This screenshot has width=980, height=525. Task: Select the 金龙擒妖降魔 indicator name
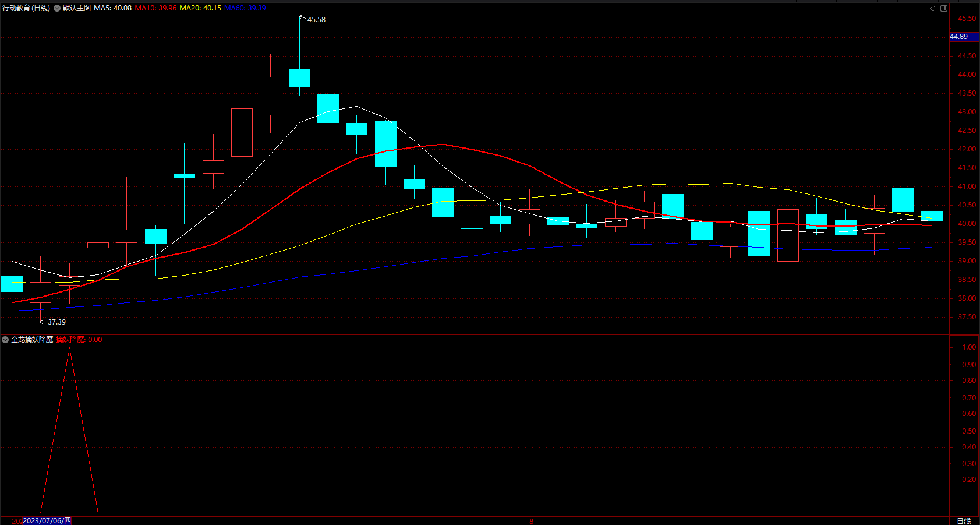[x=32, y=340]
